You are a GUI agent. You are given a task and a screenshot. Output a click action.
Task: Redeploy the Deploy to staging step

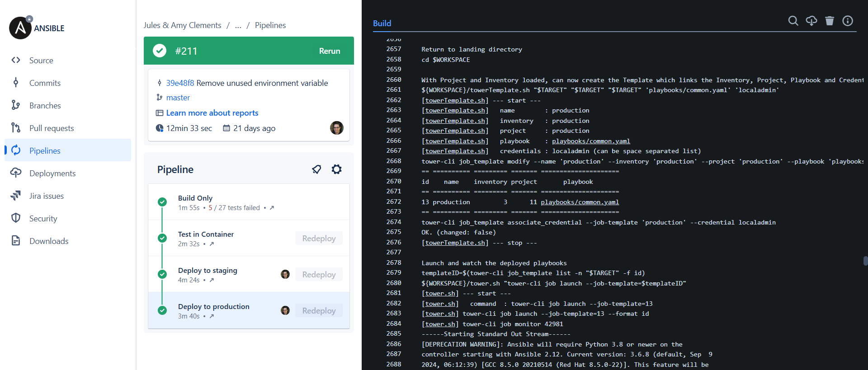pos(319,274)
